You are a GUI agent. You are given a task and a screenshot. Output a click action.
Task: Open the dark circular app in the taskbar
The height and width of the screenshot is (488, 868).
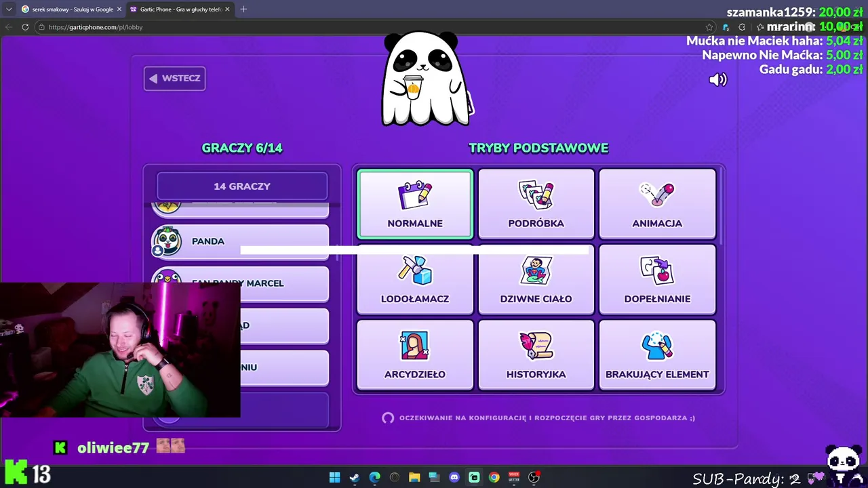click(x=395, y=477)
